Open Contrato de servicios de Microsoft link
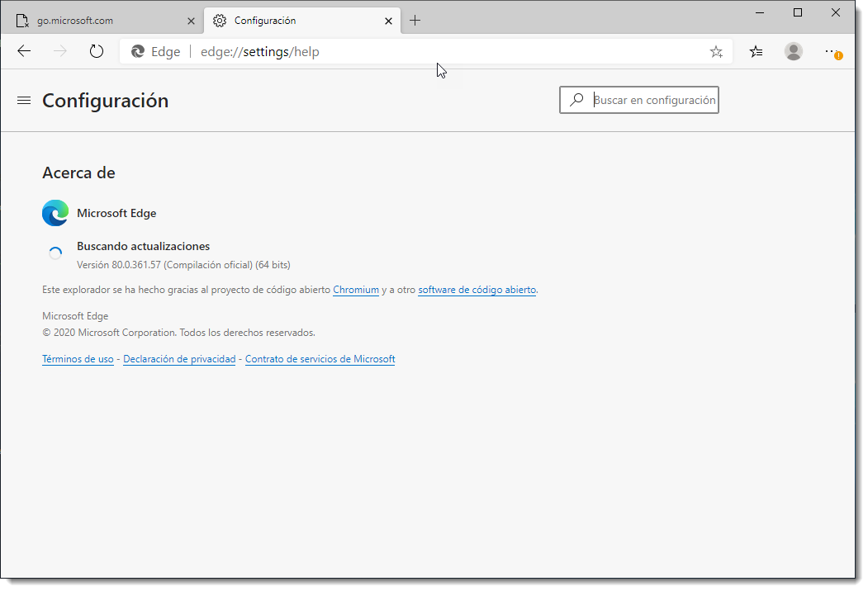This screenshot has height=591, width=868. click(320, 359)
